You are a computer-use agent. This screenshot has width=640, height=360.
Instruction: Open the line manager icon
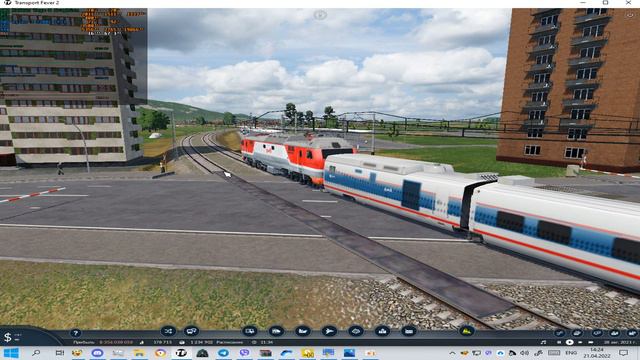pos(168,331)
